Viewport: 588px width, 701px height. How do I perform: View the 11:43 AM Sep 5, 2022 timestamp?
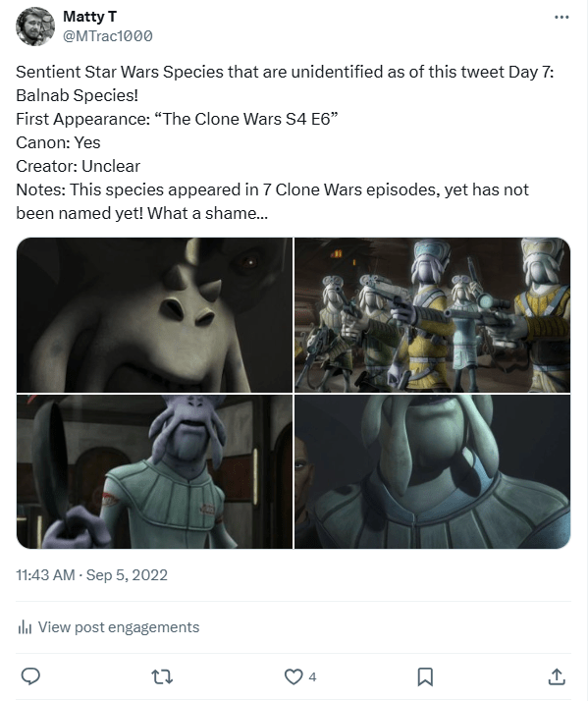coord(91,575)
